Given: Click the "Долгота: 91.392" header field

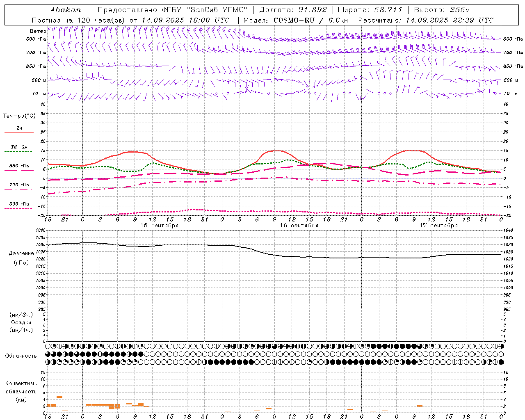Looking at the screenshot, I should pos(293,10).
